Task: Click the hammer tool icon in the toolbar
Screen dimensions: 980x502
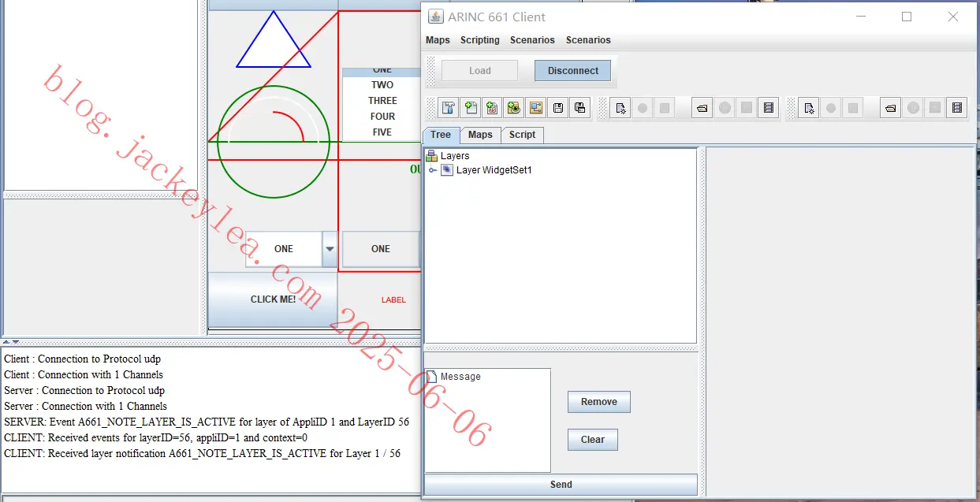Action: coord(449,108)
